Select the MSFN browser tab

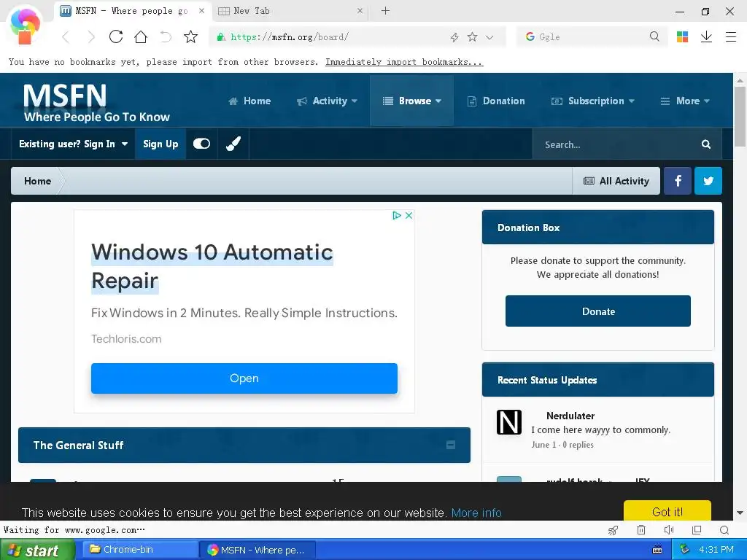point(133,10)
